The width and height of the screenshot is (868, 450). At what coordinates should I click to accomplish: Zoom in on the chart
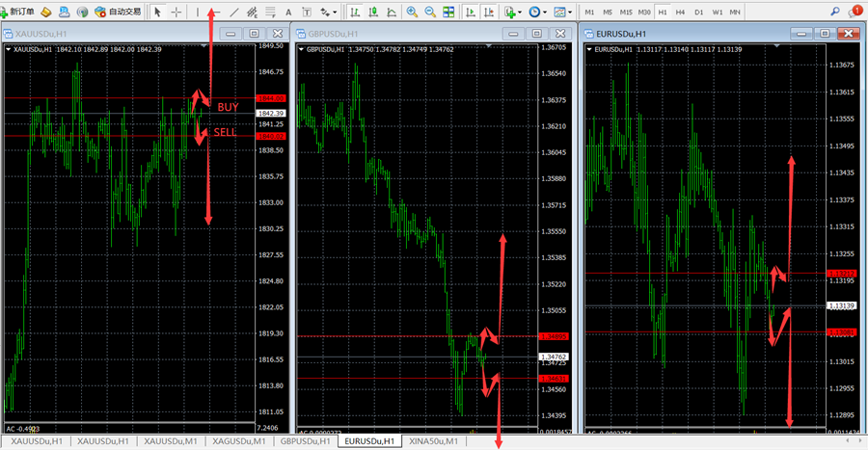click(413, 12)
